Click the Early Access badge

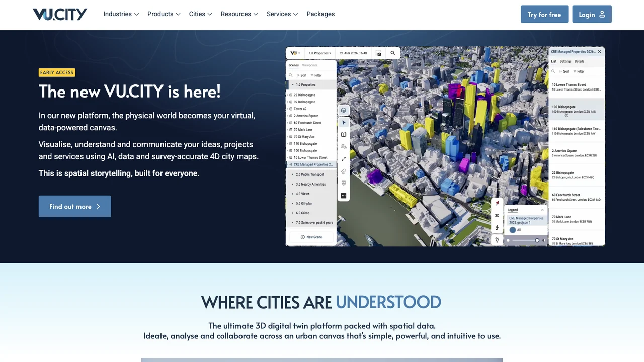tap(57, 73)
